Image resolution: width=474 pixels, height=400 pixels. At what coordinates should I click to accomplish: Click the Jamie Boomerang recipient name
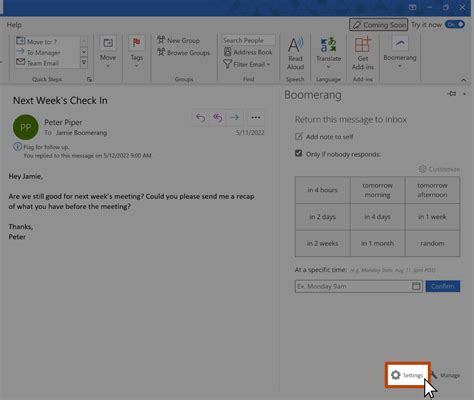click(x=81, y=133)
